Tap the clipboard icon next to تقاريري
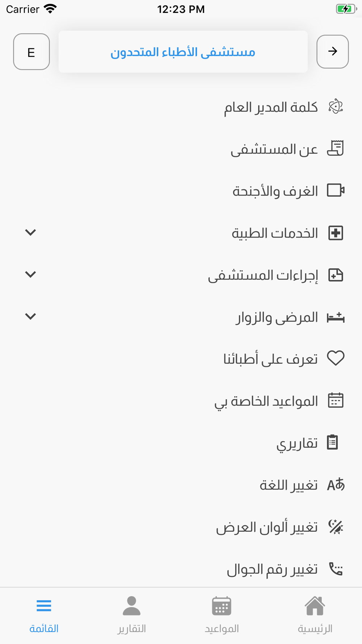362x644 pixels. point(332,443)
